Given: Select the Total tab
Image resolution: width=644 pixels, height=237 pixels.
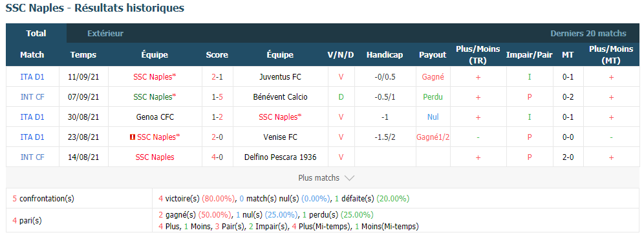Looking at the screenshot, I should [36, 33].
